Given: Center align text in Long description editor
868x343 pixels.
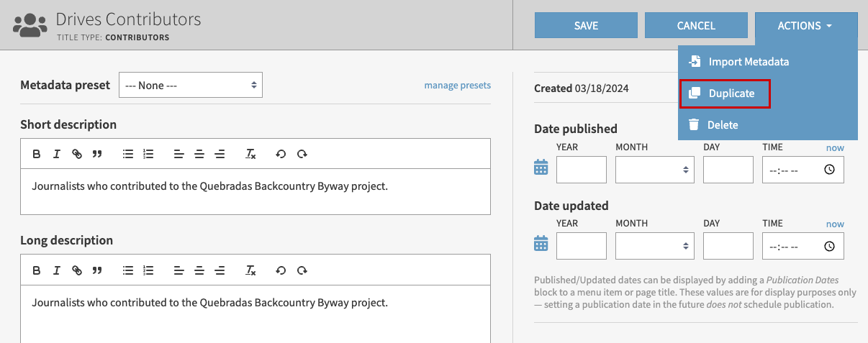Looking at the screenshot, I should click(x=199, y=270).
